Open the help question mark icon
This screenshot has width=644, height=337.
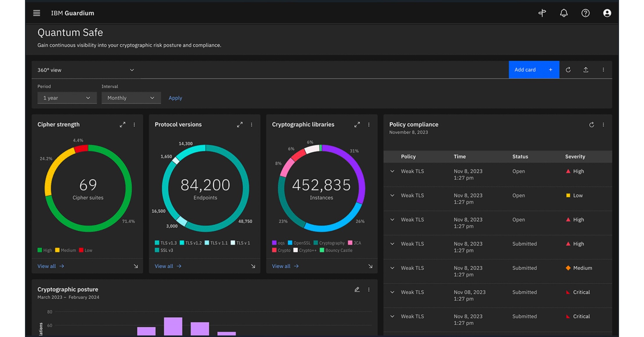585,13
